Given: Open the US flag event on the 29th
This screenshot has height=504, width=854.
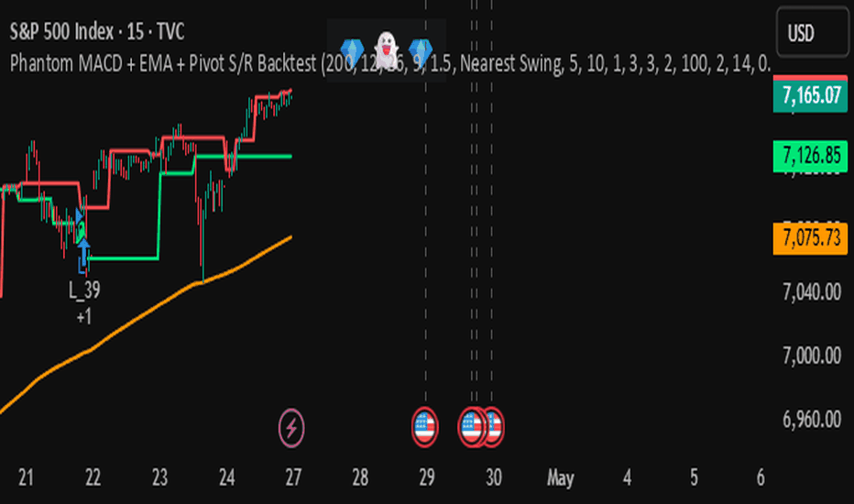Looking at the screenshot, I should tap(425, 427).
